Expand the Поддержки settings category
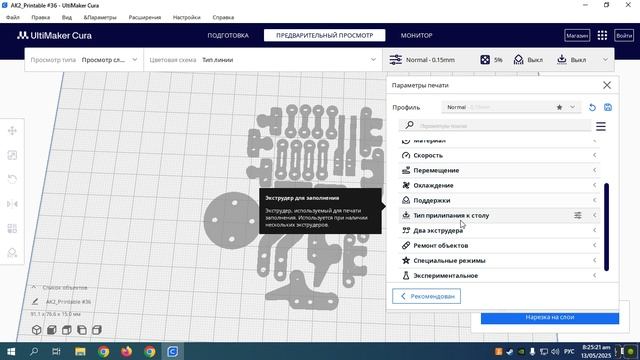This screenshot has width=640, height=360. [498, 200]
